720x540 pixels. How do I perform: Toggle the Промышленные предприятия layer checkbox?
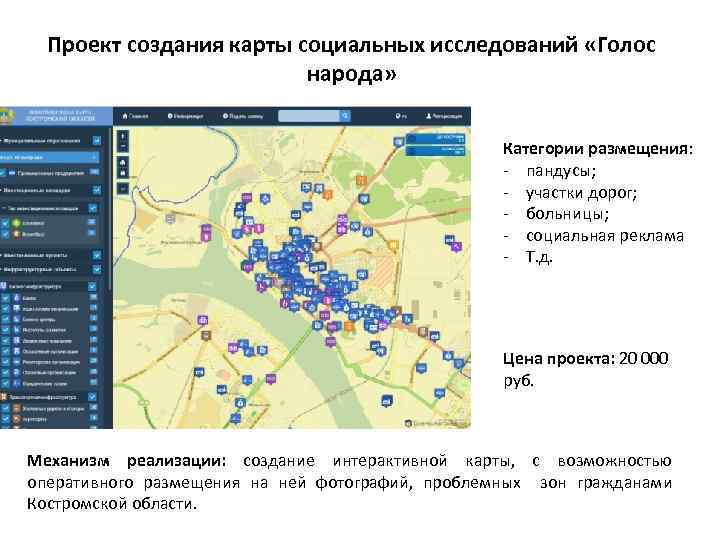pos(4,173)
